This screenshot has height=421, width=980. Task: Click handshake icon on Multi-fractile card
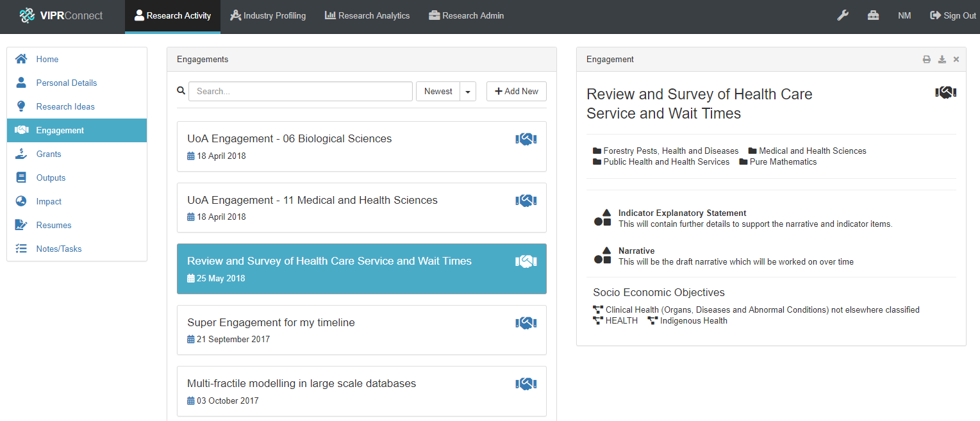(x=526, y=384)
